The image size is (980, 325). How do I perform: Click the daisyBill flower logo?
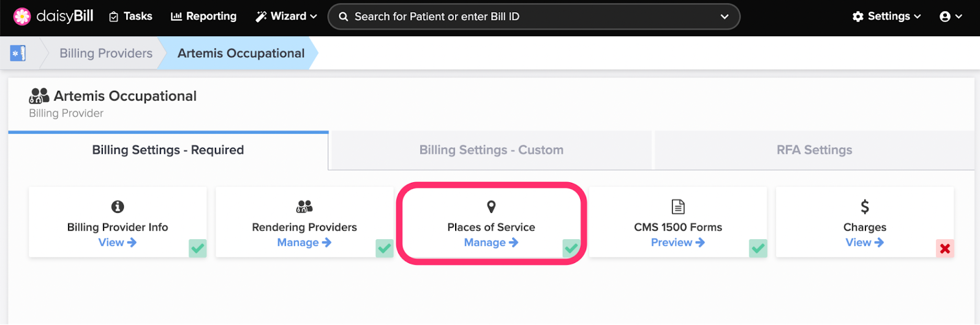point(22,17)
